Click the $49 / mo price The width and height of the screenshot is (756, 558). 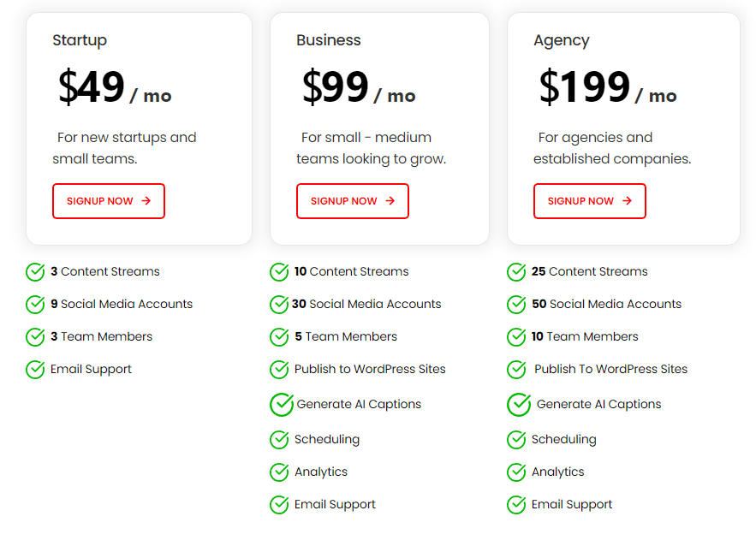[x=115, y=87]
